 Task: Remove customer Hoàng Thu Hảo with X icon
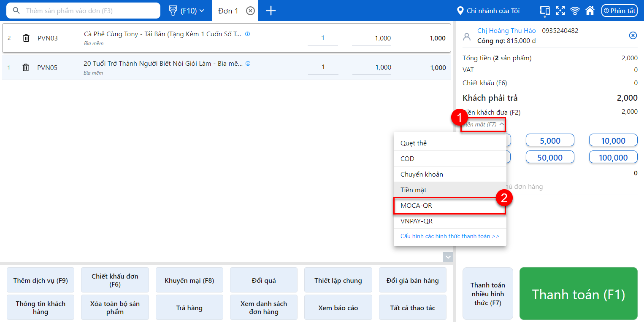click(x=633, y=35)
